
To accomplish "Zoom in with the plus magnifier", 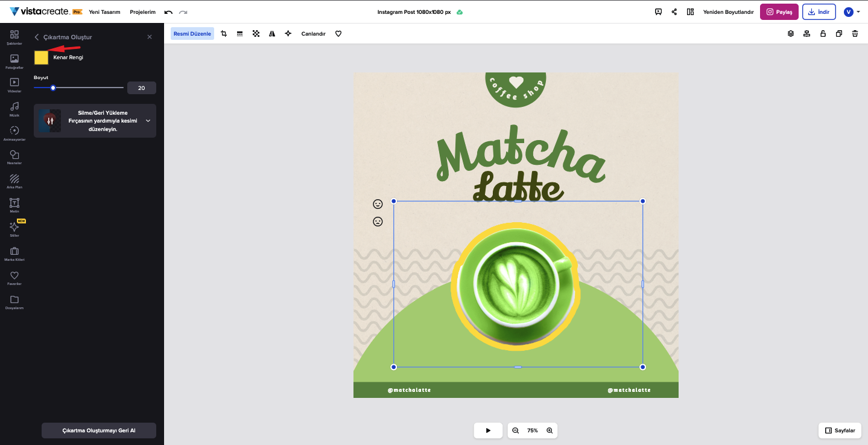I will click(x=550, y=431).
